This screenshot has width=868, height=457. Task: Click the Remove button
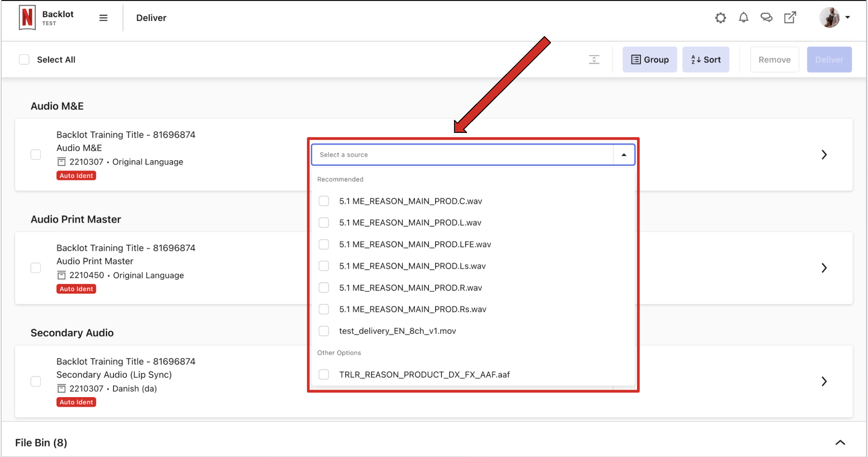[x=774, y=59]
